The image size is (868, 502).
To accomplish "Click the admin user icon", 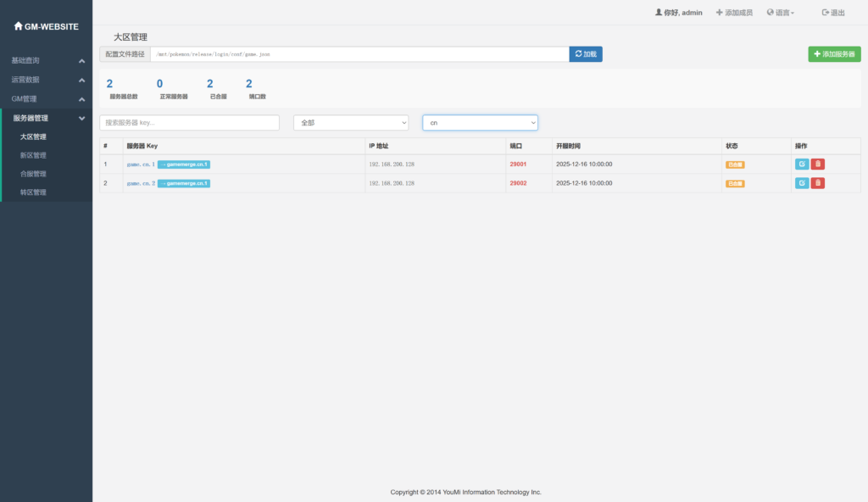I will [x=659, y=13].
